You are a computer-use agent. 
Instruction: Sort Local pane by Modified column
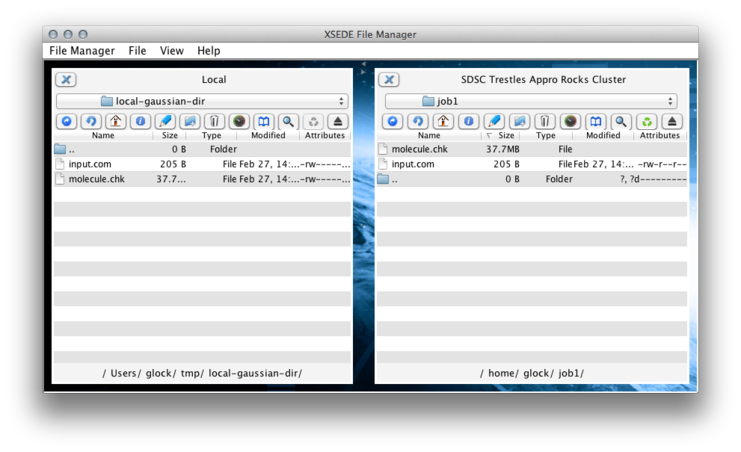point(268,135)
